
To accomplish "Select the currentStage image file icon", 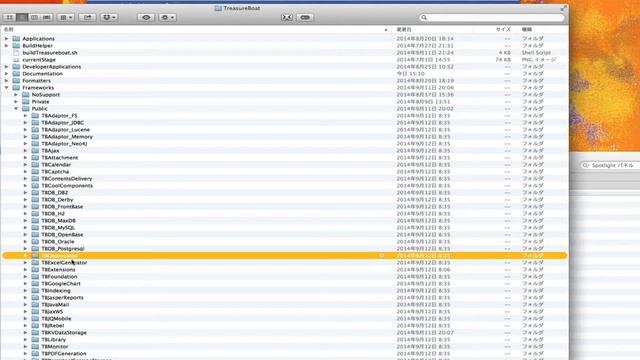I will (x=16, y=60).
